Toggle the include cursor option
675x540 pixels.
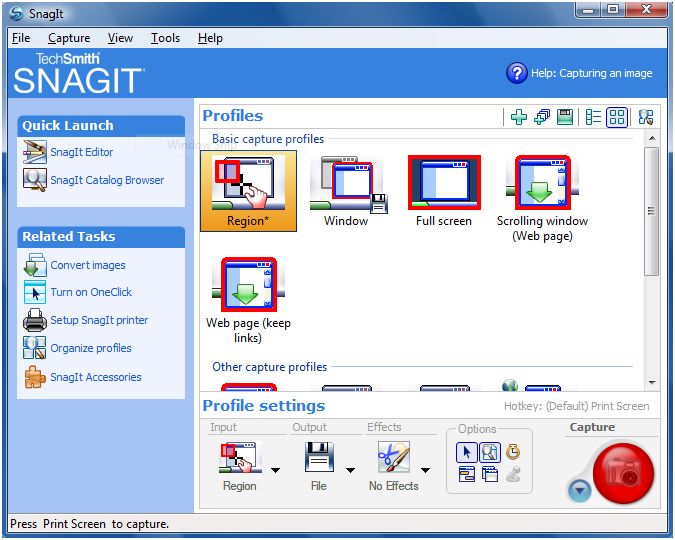tap(467, 452)
